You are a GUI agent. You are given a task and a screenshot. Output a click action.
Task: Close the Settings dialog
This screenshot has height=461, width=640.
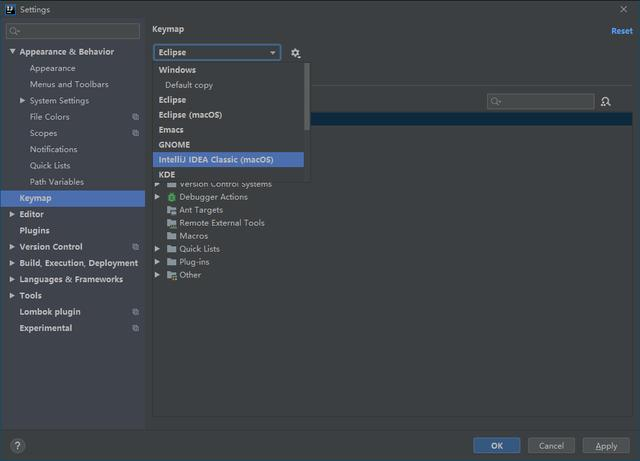click(x=623, y=9)
